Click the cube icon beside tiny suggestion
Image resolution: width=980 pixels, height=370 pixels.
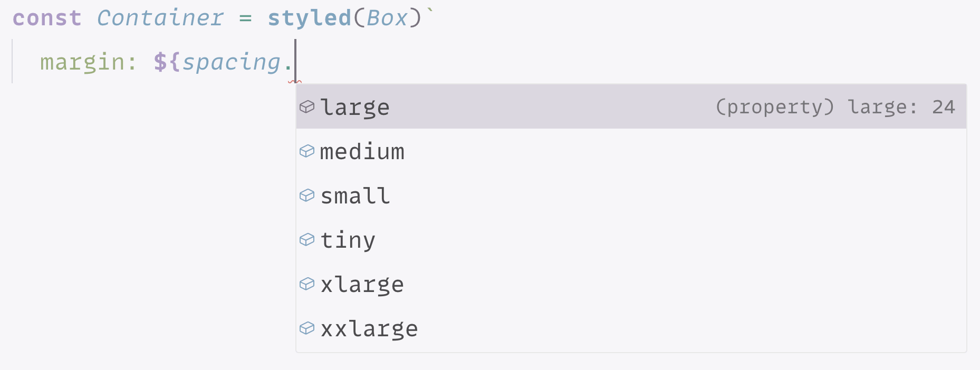[308, 240]
